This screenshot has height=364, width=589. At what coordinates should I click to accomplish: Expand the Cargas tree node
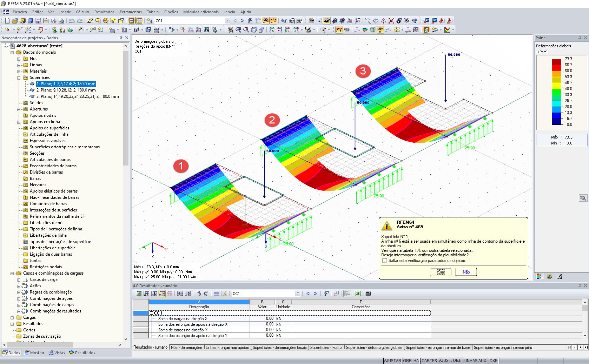[12, 317]
